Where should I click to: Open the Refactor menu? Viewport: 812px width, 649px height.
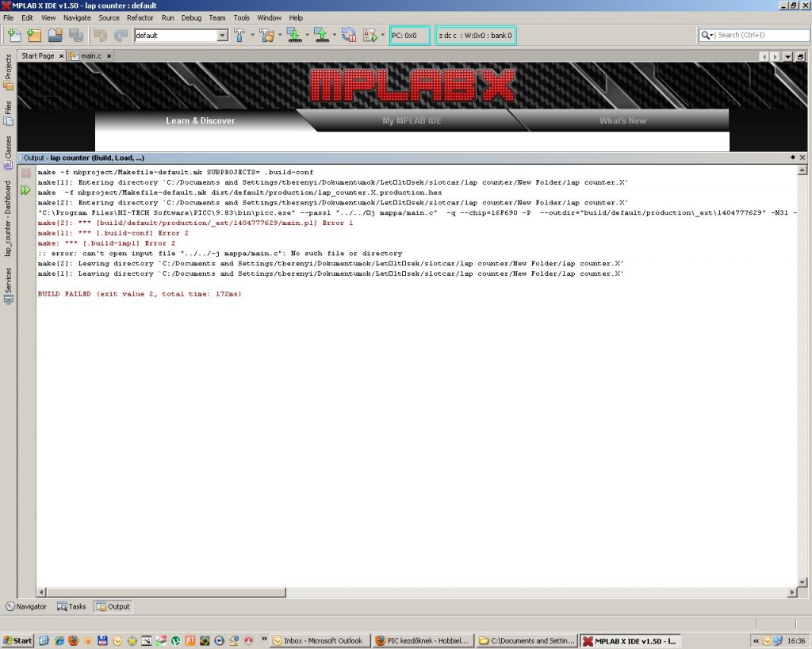[140, 17]
